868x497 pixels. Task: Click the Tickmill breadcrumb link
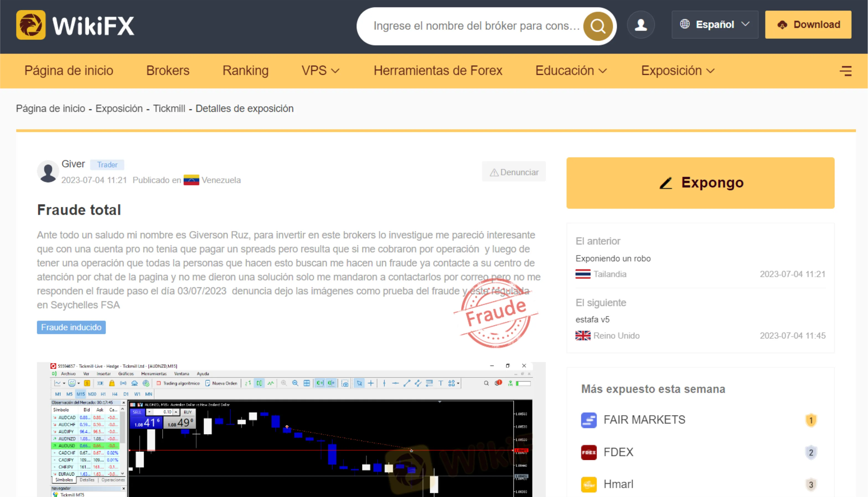pos(169,108)
